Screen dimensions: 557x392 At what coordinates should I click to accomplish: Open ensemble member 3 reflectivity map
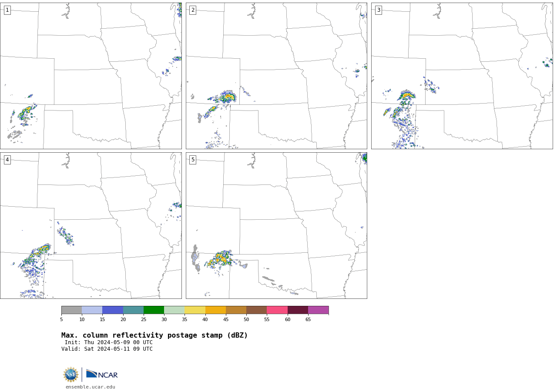point(462,76)
